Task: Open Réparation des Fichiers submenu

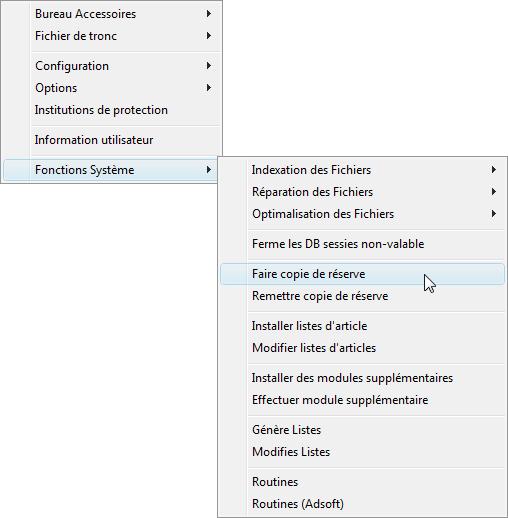Action: (x=362, y=192)
